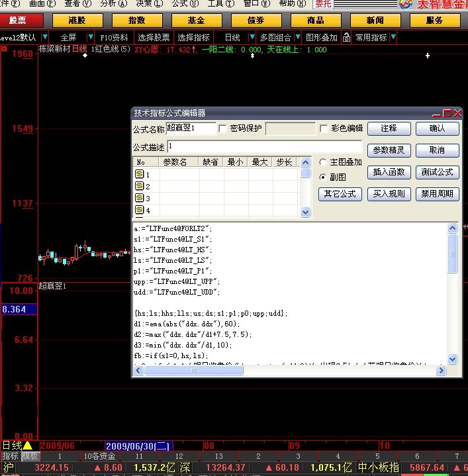Image resolution: width=468 pixels, height=476 pixels.
Task: Click the yellow triangle beside 日线
Action: [x=27, y=445]
